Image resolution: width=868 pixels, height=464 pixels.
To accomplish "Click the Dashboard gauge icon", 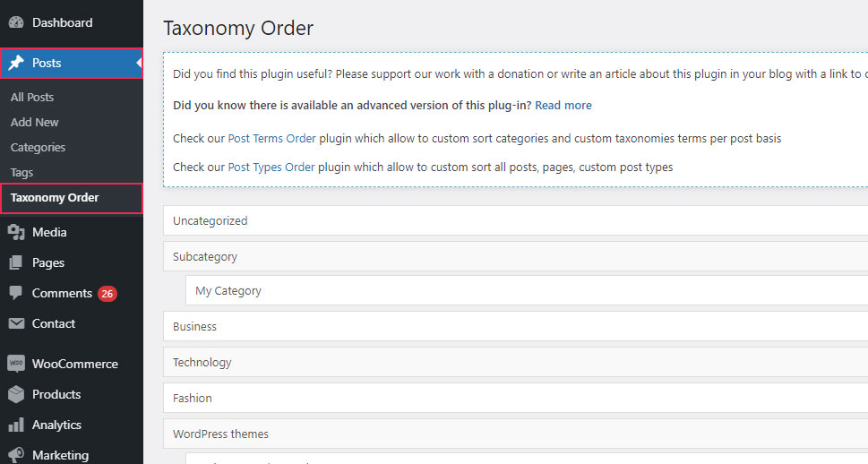I will pos(16,22).
